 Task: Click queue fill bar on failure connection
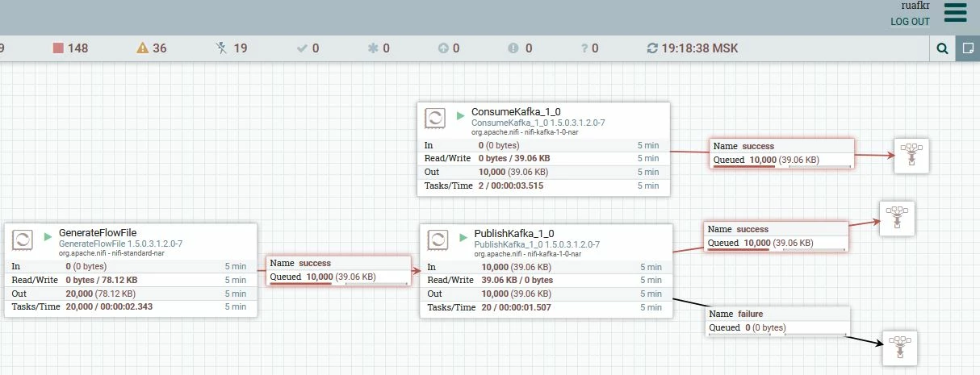tap(776, 335)
